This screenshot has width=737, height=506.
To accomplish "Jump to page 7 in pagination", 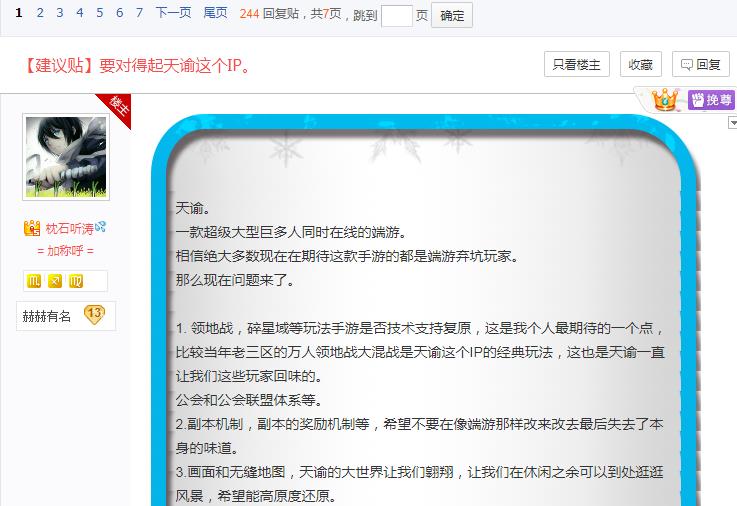I will tap(139, 13).
